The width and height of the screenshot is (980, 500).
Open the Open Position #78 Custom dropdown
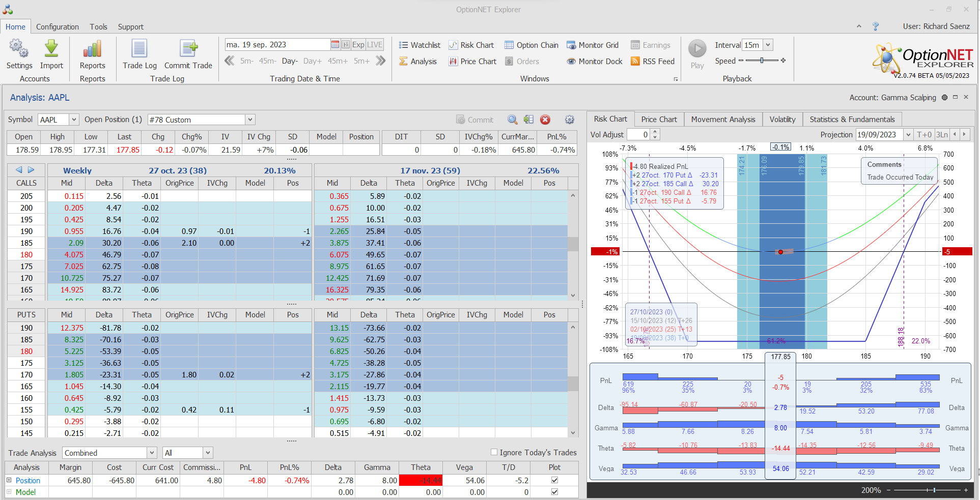click(250, 120)
